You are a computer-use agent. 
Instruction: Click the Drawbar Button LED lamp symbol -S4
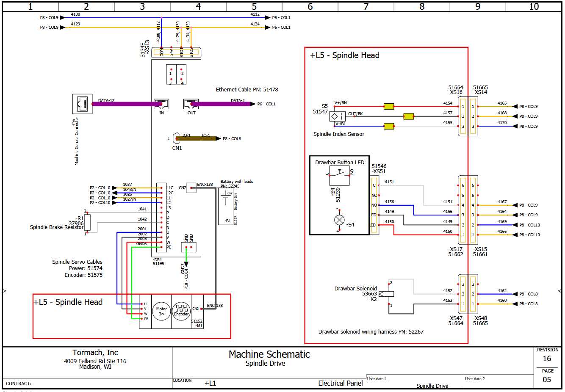click(339, 220)
